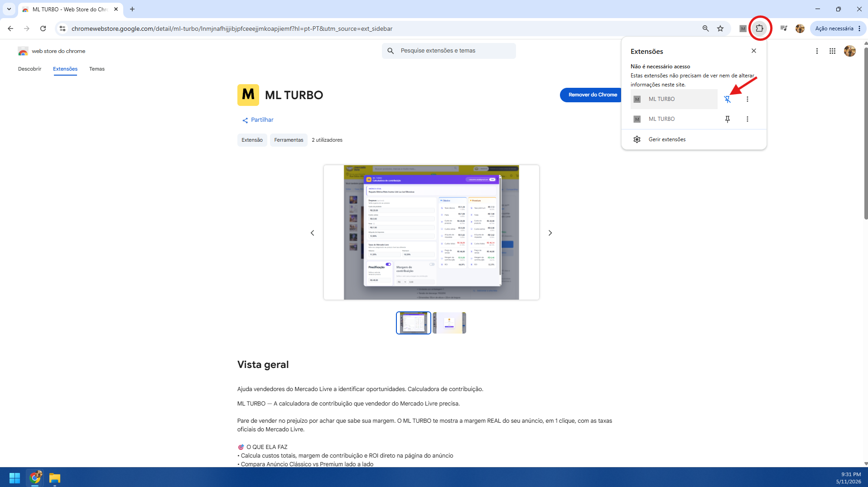Click the 2 utilizadores text
Image resolution: width=868 pixels, height=487 pixels.
327,140
